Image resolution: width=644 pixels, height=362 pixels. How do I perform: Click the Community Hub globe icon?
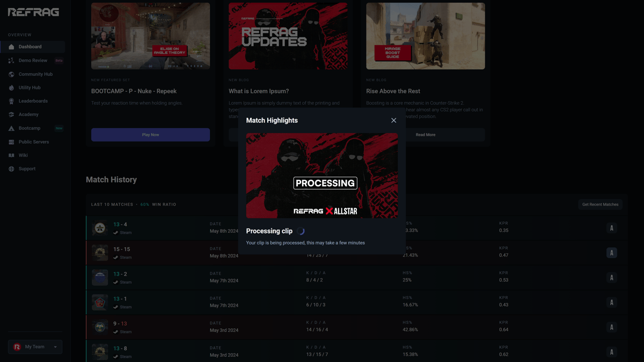coord(11,74)
